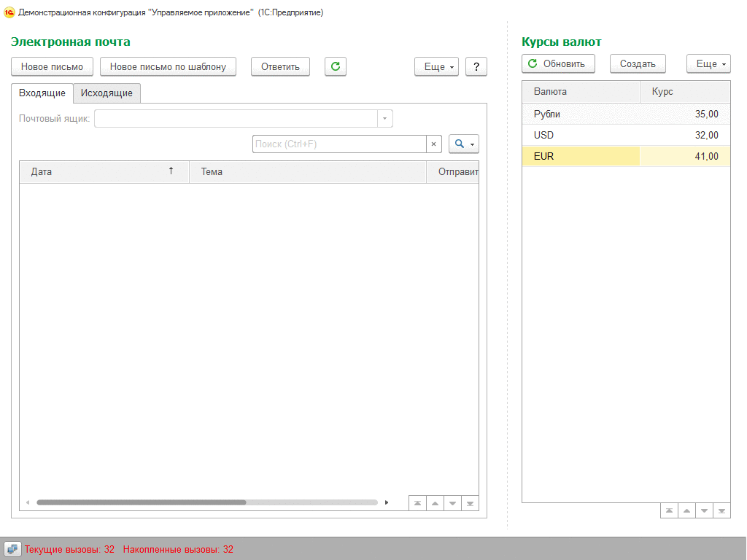Click the Валюта column header

point(581,91)
